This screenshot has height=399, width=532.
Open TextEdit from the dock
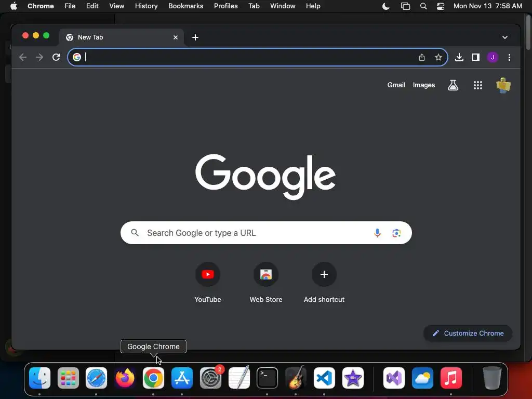tap(239, 378)
